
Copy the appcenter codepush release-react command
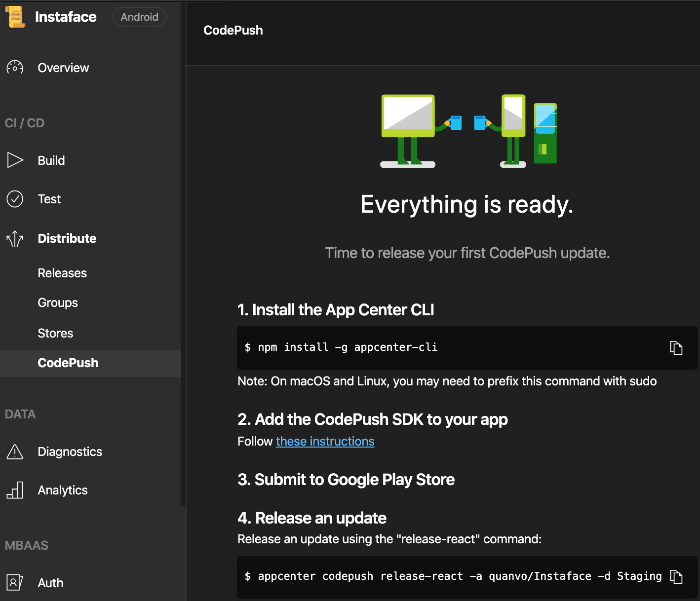(x=676, y=576)
